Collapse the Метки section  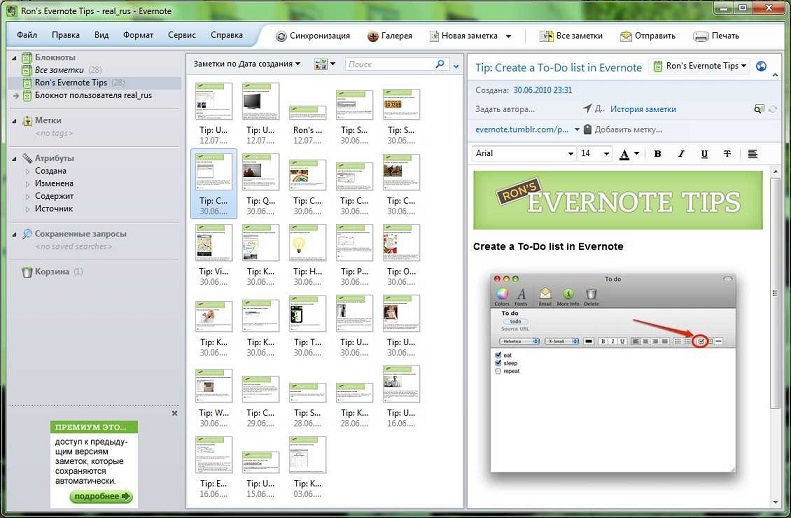[x=14, y=121]
